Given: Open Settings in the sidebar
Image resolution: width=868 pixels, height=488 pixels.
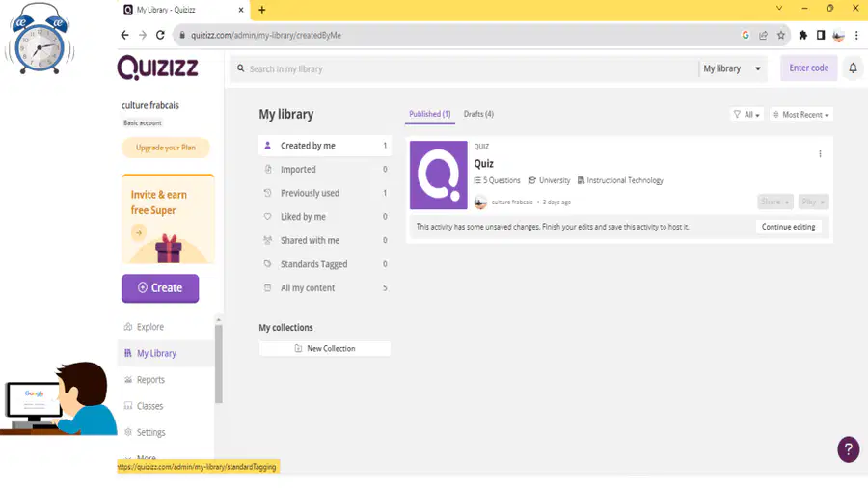Looking at the screenshot, I should (x=166, y=432).
